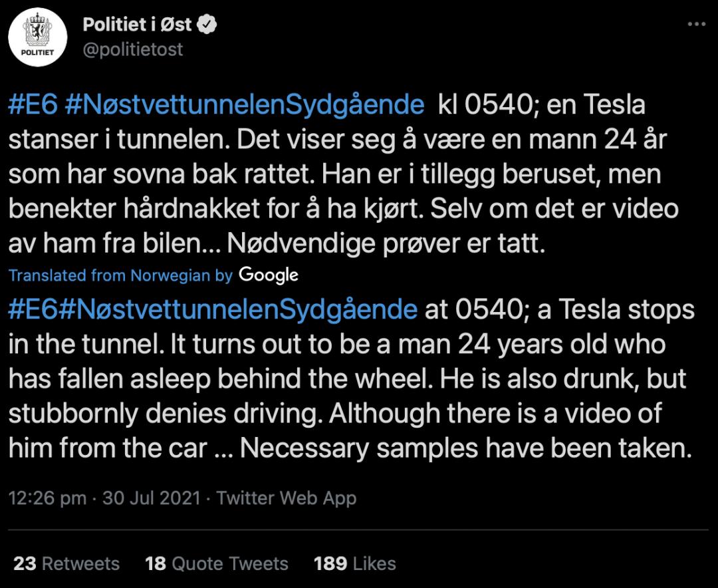Click the "Translated from Norwegian by" label
Viewport: 718px width, 588px height.
(120, 275)
